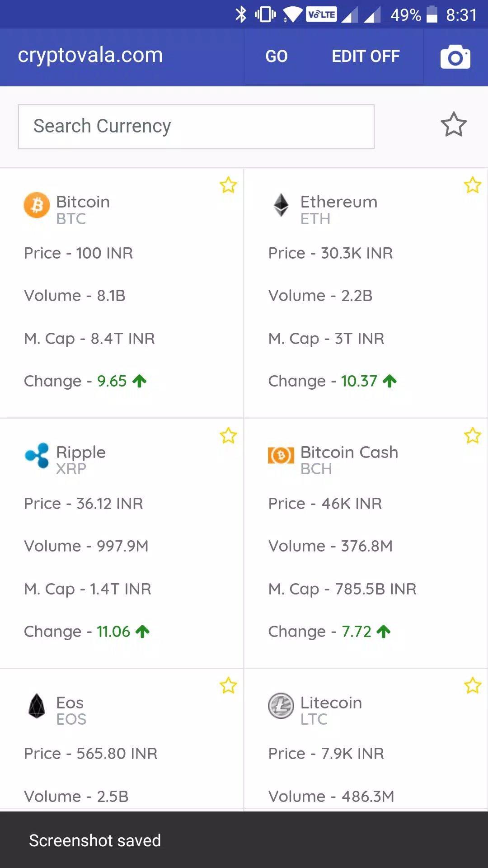This screenshot has height=868, width=488.
Task: Tap the GO button
Action: coord(277,57)
